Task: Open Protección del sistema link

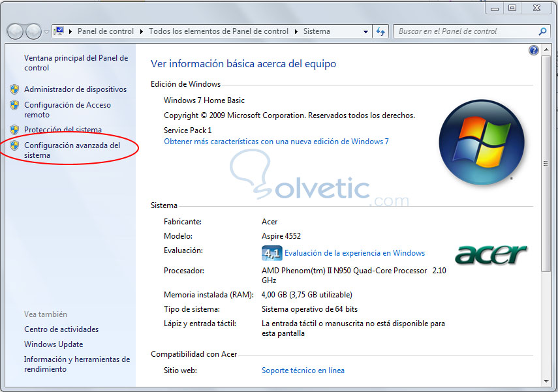Action: coord(63,130)
